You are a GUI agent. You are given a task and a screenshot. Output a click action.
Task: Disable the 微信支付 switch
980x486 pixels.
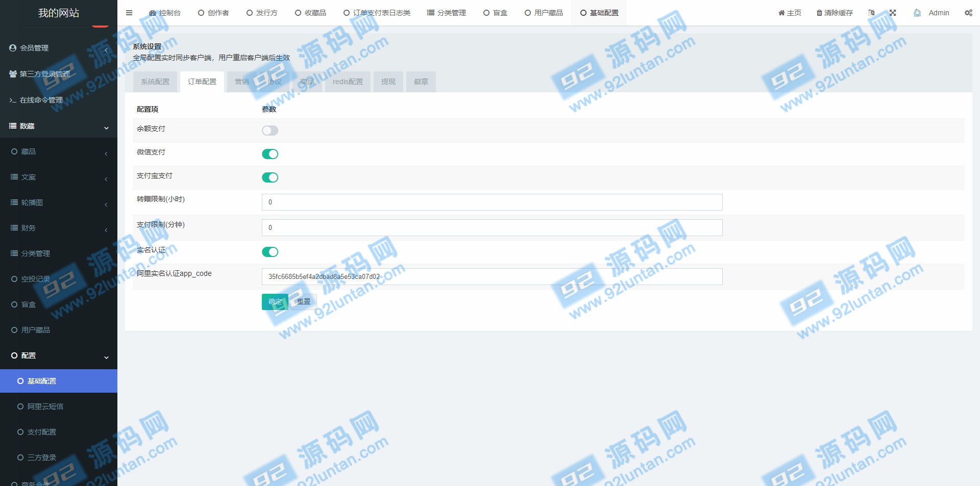point(270,154)
